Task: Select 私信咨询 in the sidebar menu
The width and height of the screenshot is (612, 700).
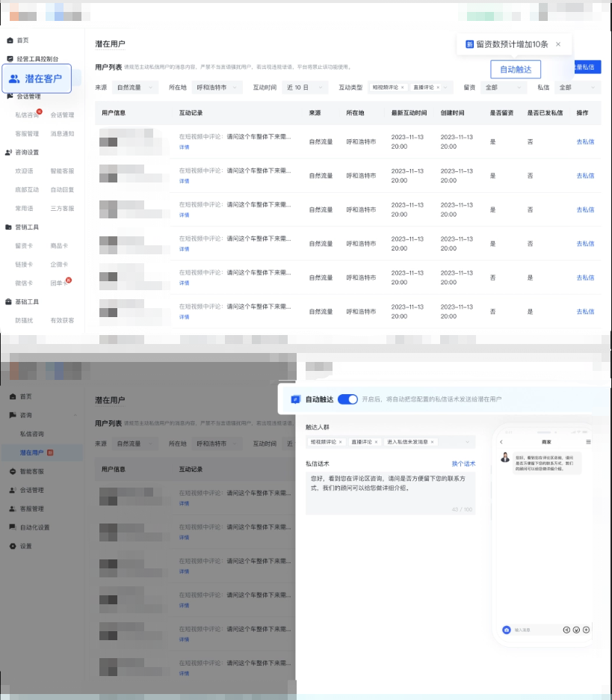Action: coord(27,114)
